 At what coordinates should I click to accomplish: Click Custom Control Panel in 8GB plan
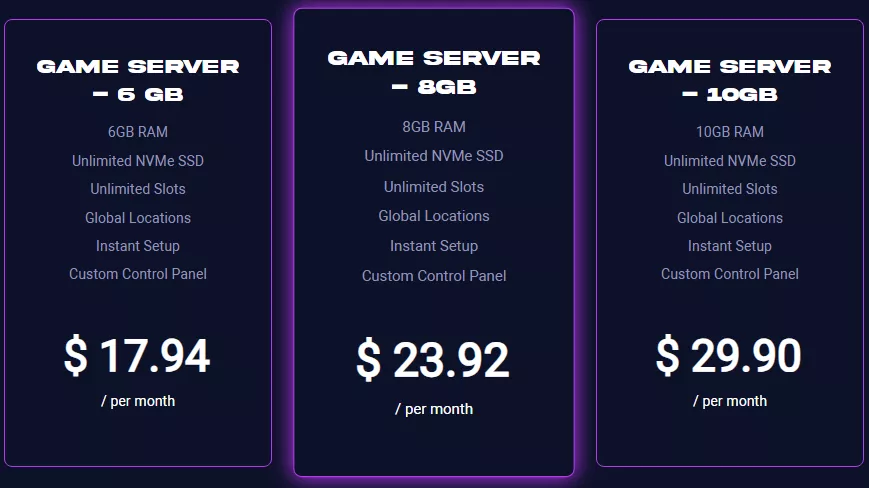click(434, 276)
